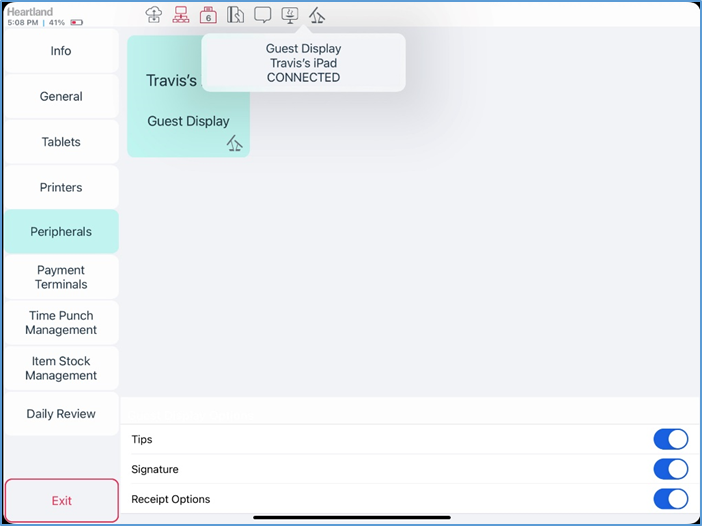Tap the cloud sync status icon

pyautogui.click(x=154, y=14)
